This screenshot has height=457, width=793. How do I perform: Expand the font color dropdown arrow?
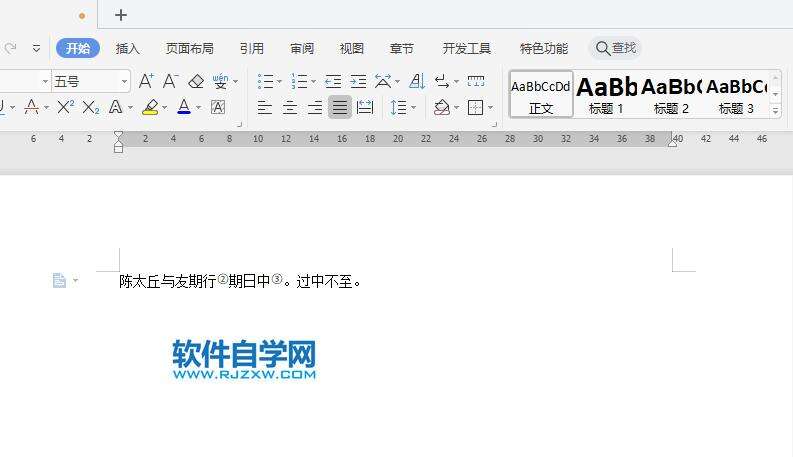(x=198, y=108)
